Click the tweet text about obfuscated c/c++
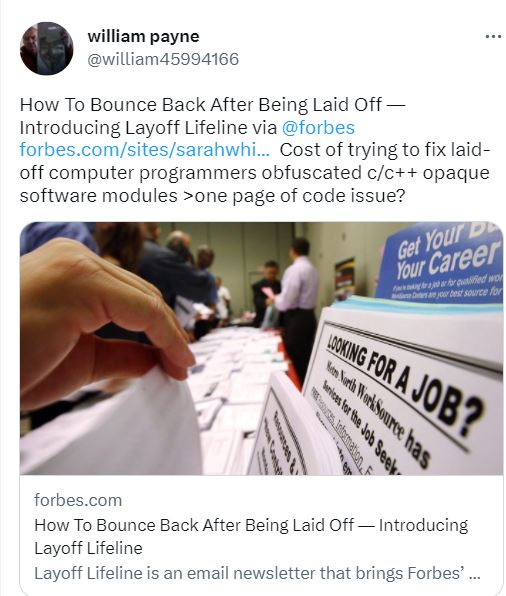Screen dimensions: 506x596 pos(255,173)
